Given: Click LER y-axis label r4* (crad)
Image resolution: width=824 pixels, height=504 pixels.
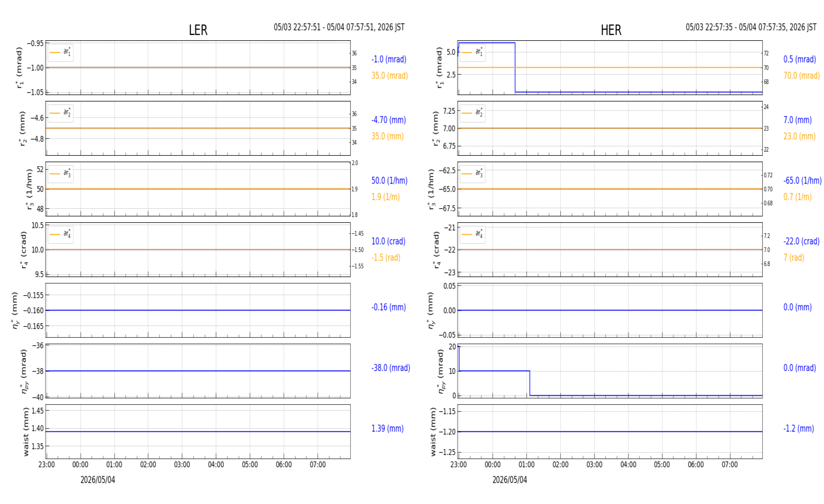Looking at the screenshot, I should point(23,250).
